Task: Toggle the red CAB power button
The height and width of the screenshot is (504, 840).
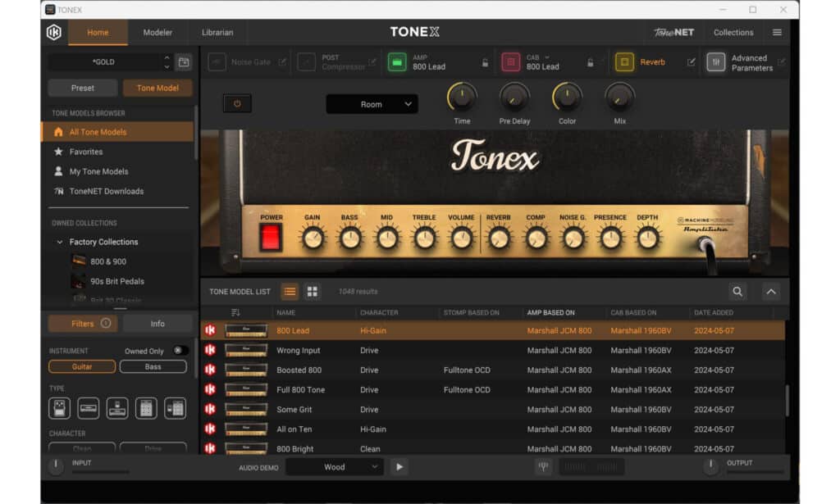Action: tap(510, 62)
